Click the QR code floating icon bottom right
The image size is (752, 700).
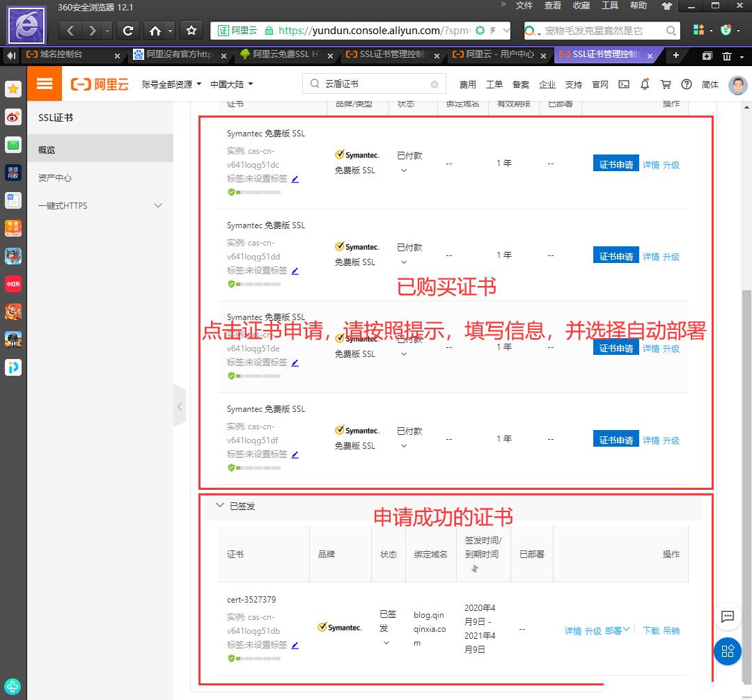tap(727, 652)
